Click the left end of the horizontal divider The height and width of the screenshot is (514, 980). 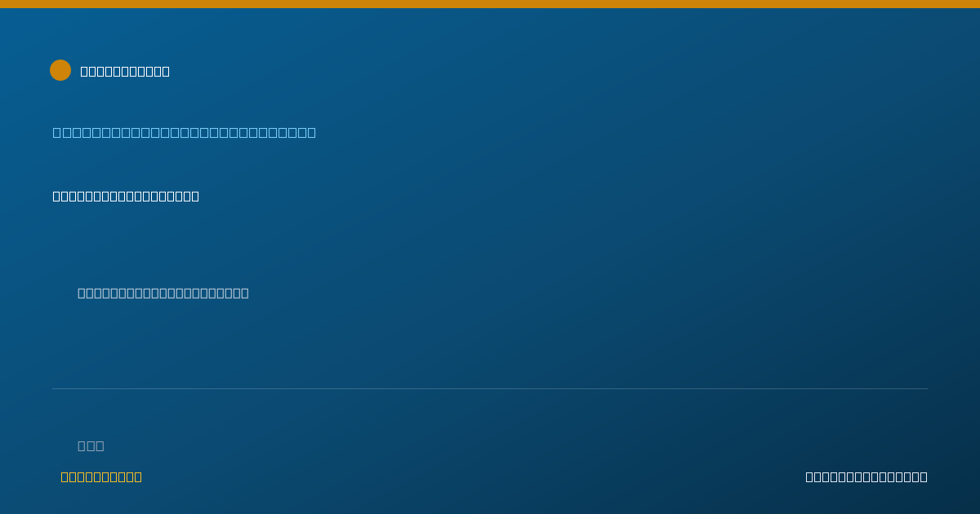coord(54,388)
